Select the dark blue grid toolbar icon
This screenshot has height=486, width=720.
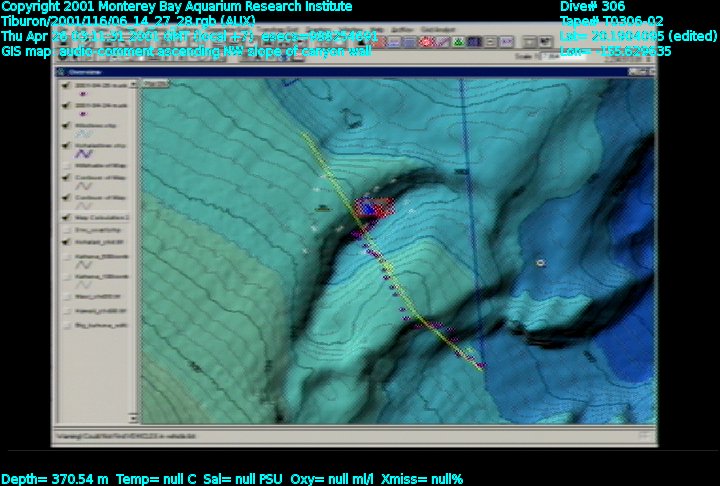(473, 42)
